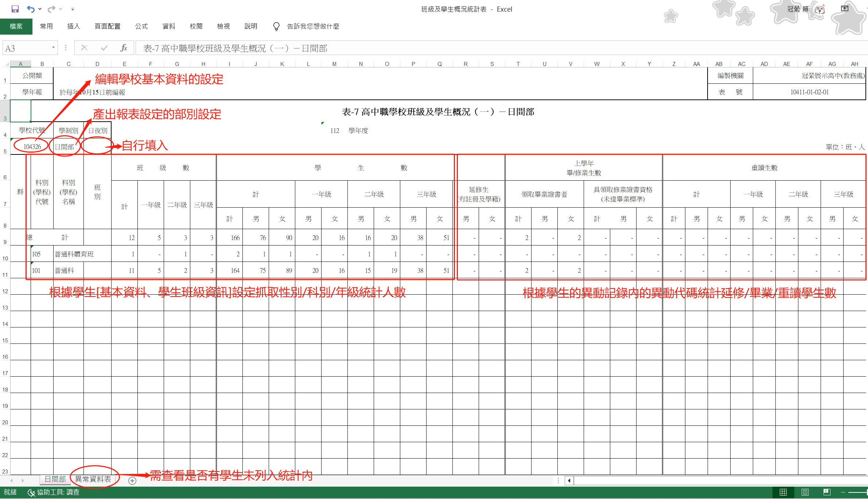The image size is (868, 499).
Task: Customize the Quick Access Toolbar
Action: (73, 9)
